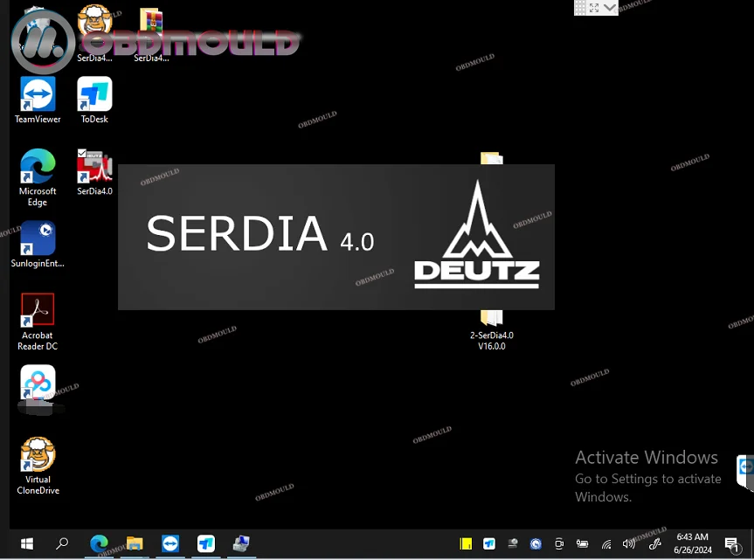Switch to ToDesk in the taskbar
Image resolution: width=754 pixels, height=560 pixels.
coord(206,543)
